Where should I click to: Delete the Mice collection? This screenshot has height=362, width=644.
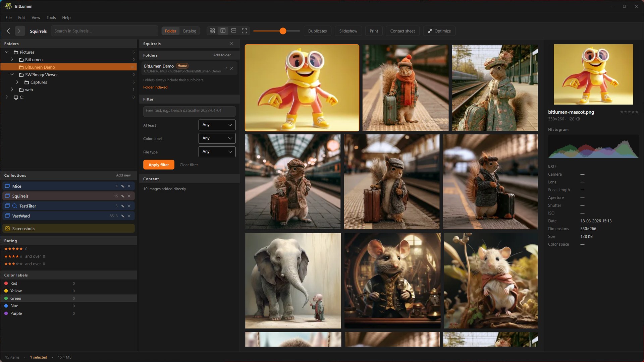[x=129, y=186]
